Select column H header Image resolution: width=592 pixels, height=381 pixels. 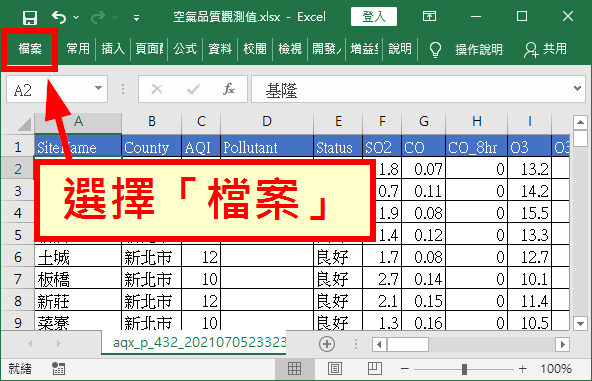476,122
